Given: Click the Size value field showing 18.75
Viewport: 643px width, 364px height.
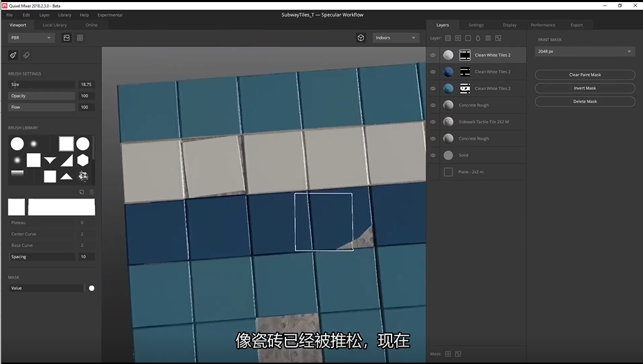Looking at the screenshot, I should [x=86, y=84].
